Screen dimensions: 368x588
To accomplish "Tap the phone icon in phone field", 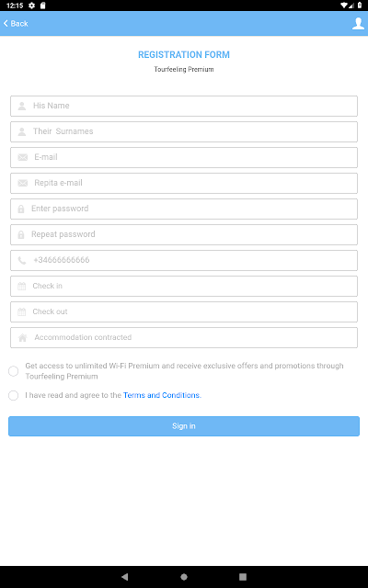I will [22, 260].
